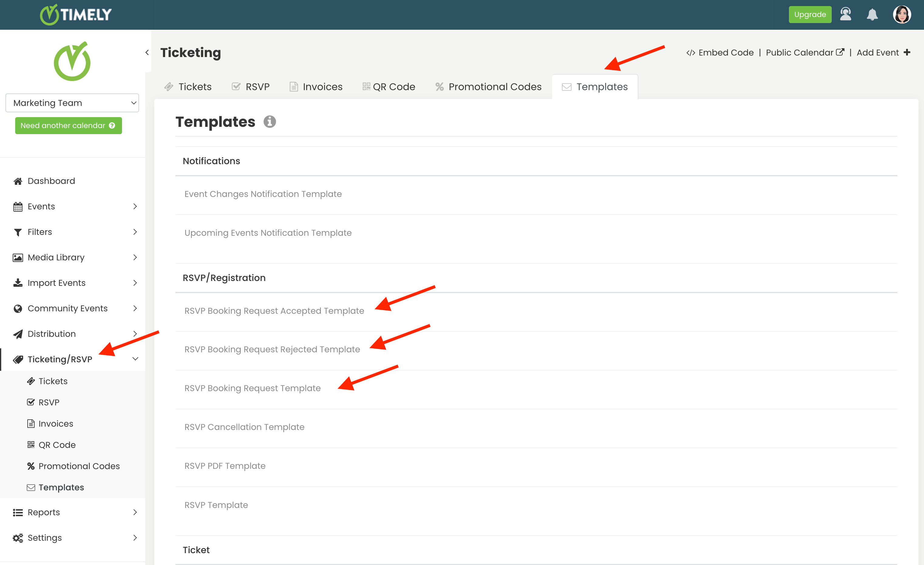The height and width of the screenshot is (565, 924).
Task: Switch to the Promotional Codes tab
Action: coord(488,87)
